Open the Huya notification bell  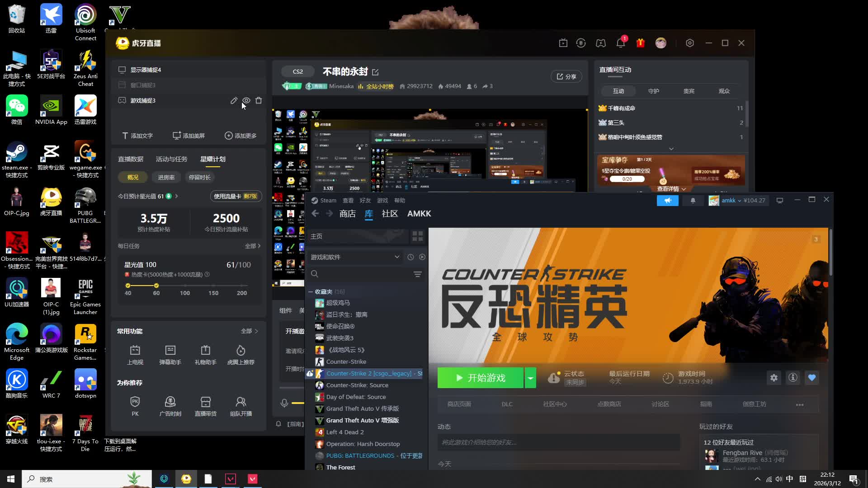pyautogui.click(x=620, y=43)
